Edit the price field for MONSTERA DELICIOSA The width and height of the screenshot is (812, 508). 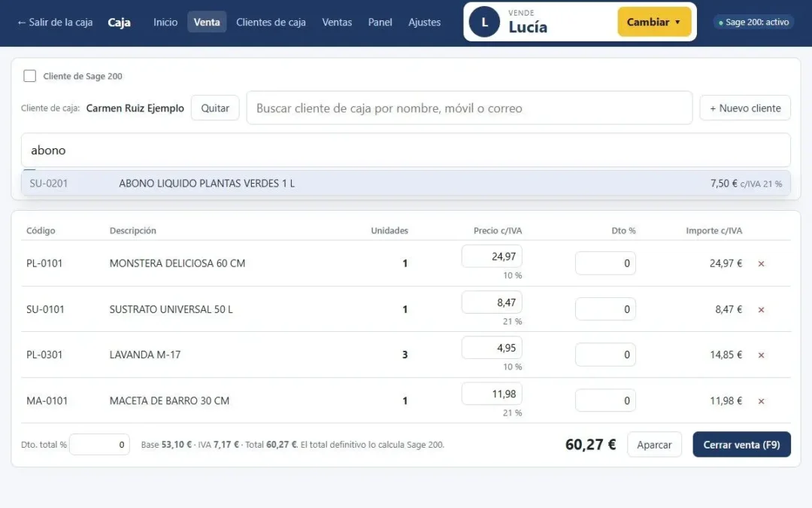click(x=492, y=257)
